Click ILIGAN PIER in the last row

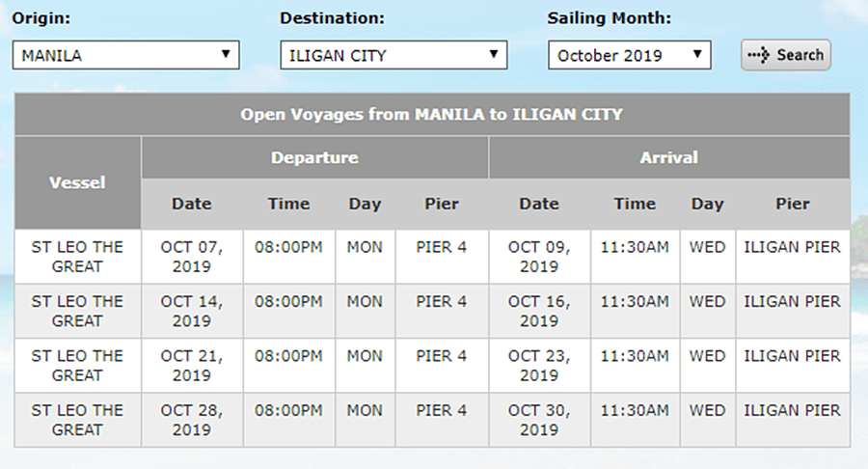(792, 411)
